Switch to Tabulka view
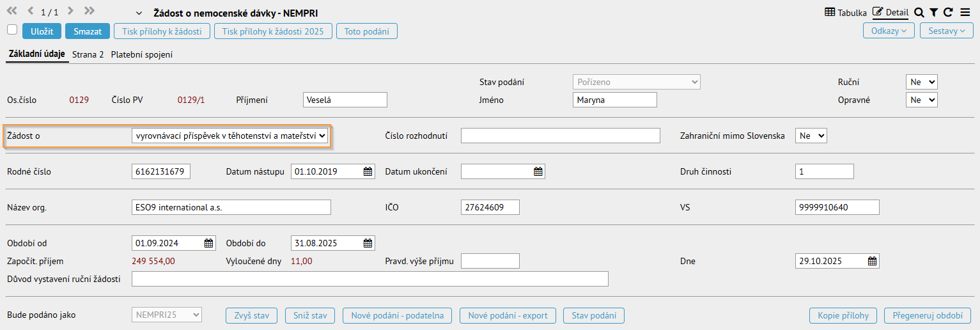The image size is (980, 330). (x=846, y=12)
